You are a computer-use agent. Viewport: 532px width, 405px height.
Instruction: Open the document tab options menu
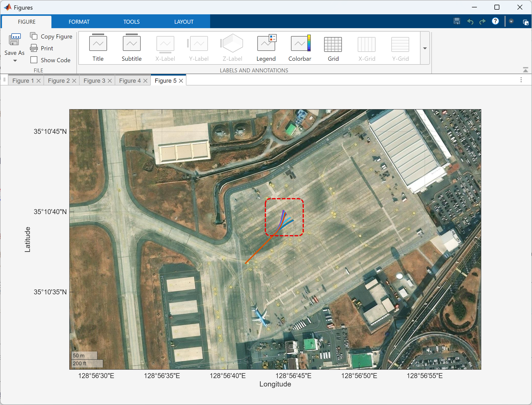tap(521, 80)
